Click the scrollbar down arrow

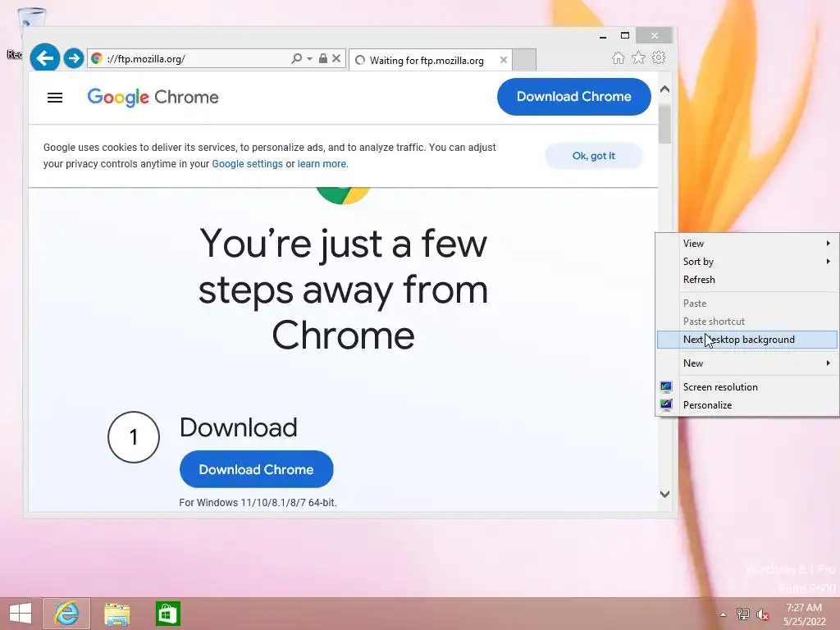click(664, 494)
